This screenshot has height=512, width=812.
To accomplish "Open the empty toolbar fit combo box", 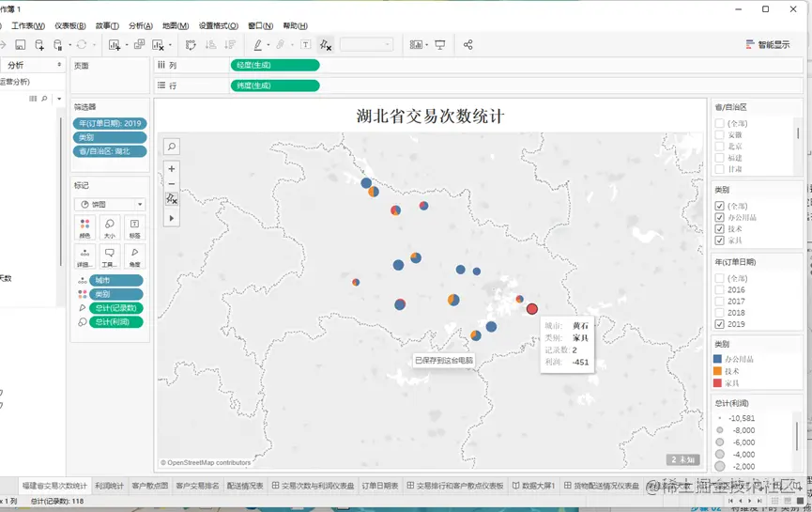I will [366, 44].
